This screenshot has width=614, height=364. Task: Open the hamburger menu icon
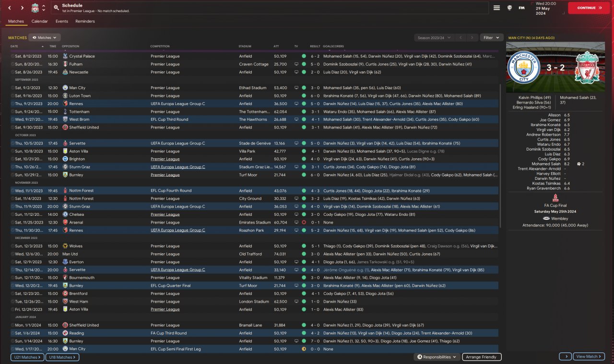(x=496, y=8)
